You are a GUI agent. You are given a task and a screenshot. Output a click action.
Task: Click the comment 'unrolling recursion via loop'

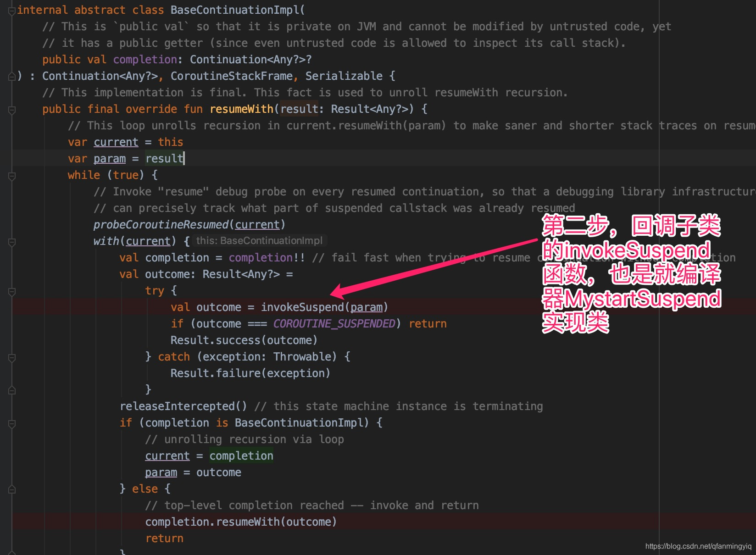coord(245,439)
